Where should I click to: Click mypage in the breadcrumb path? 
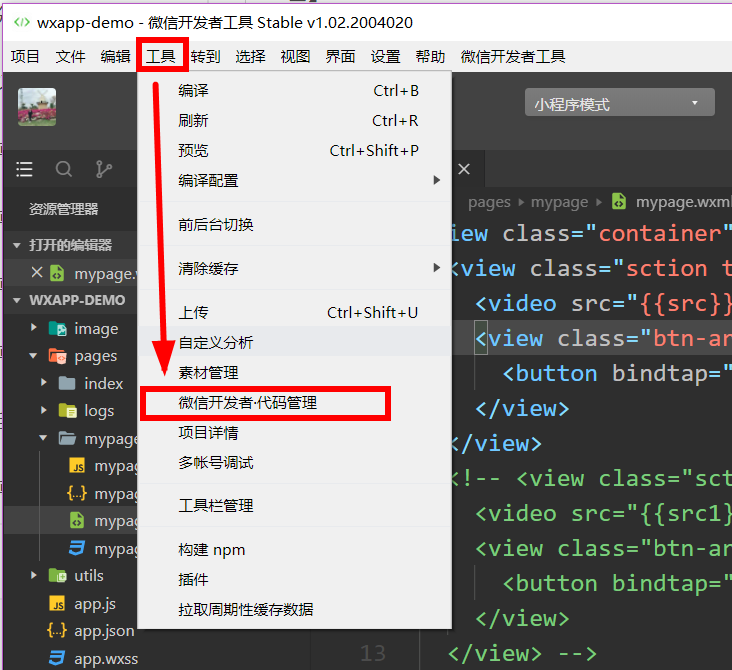click(559, 203)
